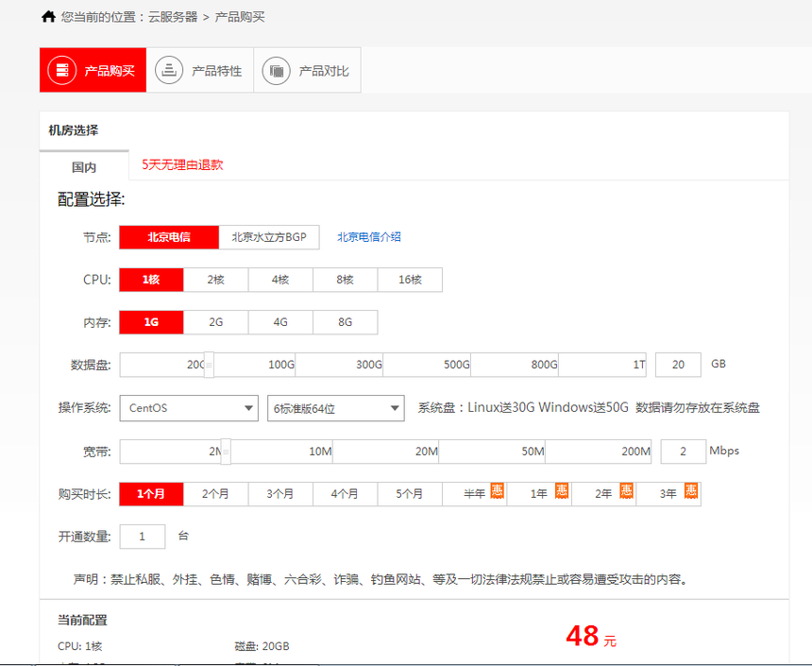The height and width of the screenshot is (666, 812).
Task: Click the bandwidth slider handle
Action: coord(226,452)
